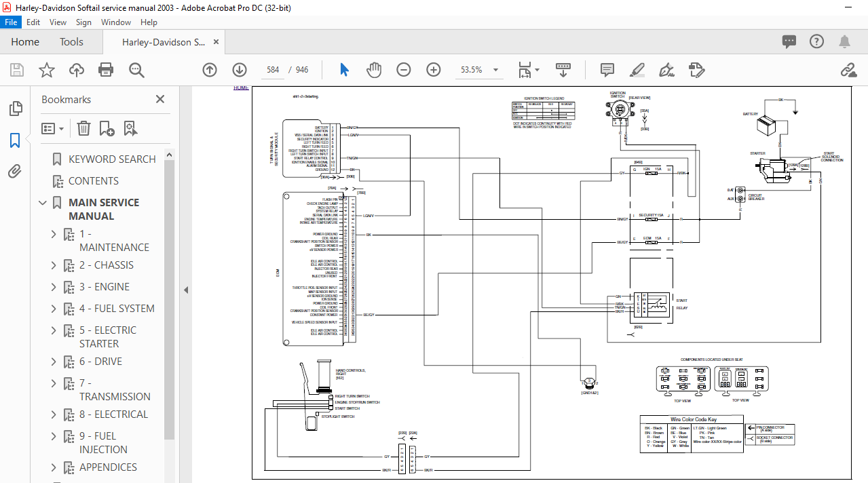Viewport: 868px width, 483px height.
Task: Open the chat messages icon at top right
Action: 789,41
